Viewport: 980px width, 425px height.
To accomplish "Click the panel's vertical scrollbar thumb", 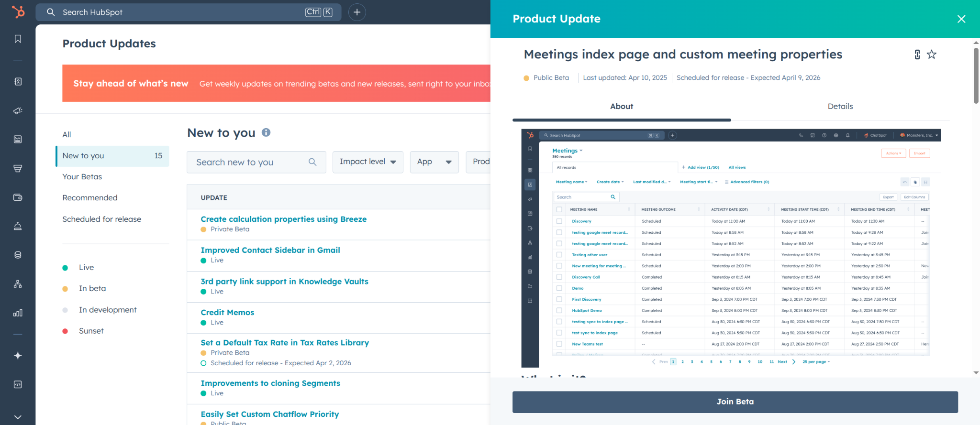I will tap(976, 76).
